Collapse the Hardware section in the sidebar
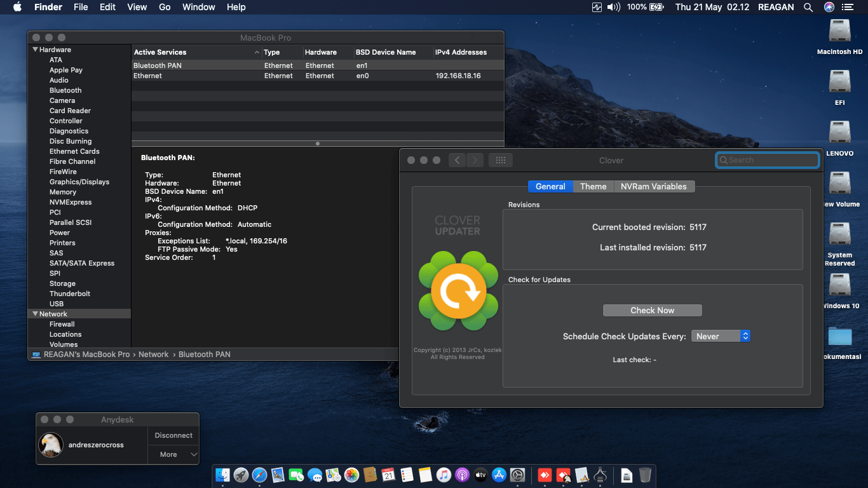 [36, 50]
